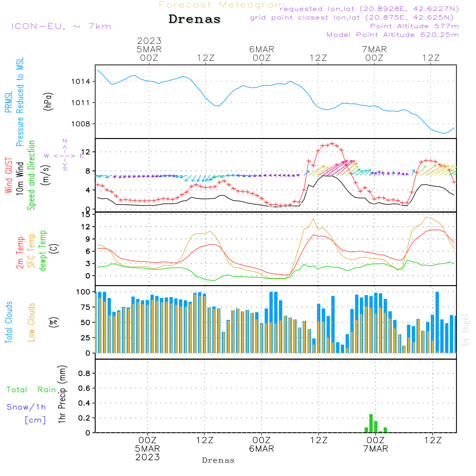Image resolution: width=476 pixels, height=476 pixels.
Task: Click the "1008" pressure tick value
Action: coord(81,124)
